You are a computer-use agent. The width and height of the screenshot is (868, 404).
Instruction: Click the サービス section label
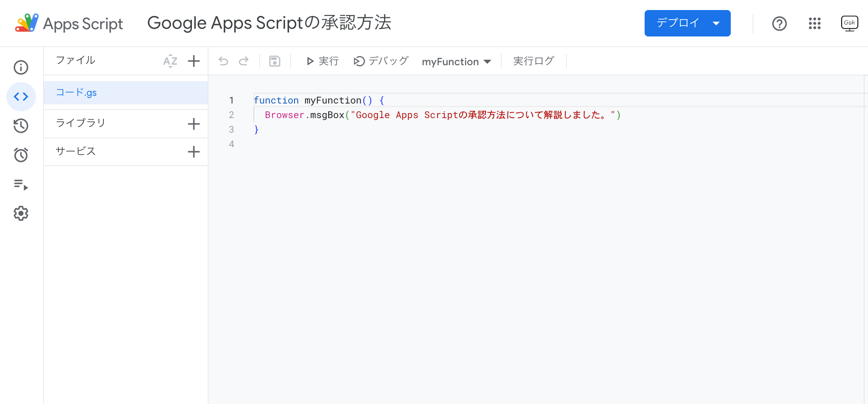coord(75,151)
